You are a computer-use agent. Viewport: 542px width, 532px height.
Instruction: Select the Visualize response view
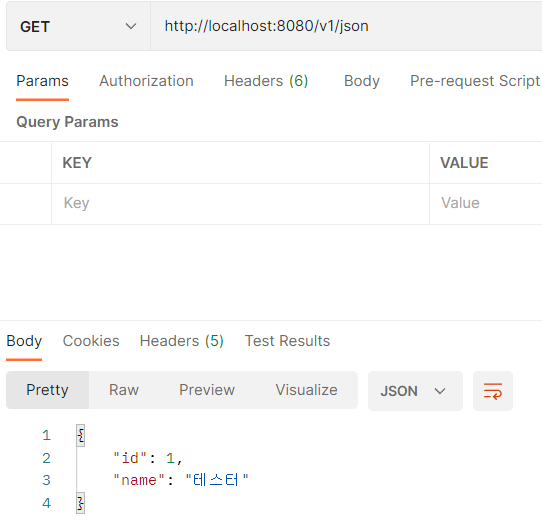click(306, 390)
